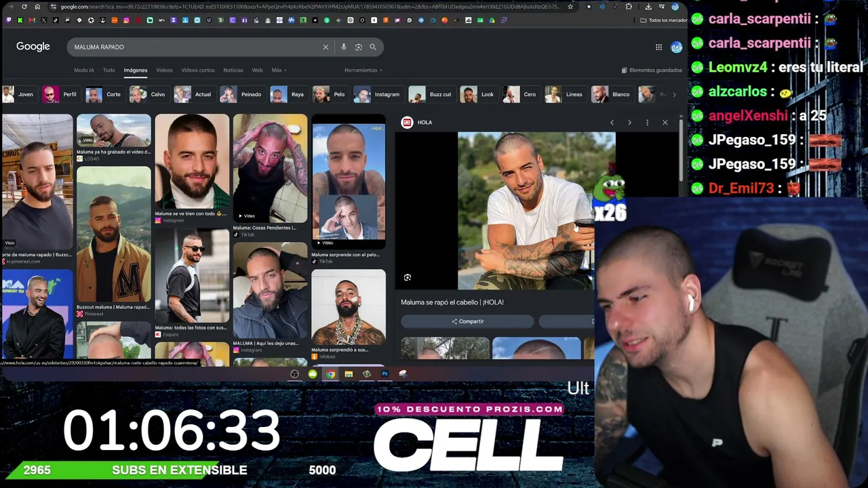Open the Web results tab

(x=257, y=70)
